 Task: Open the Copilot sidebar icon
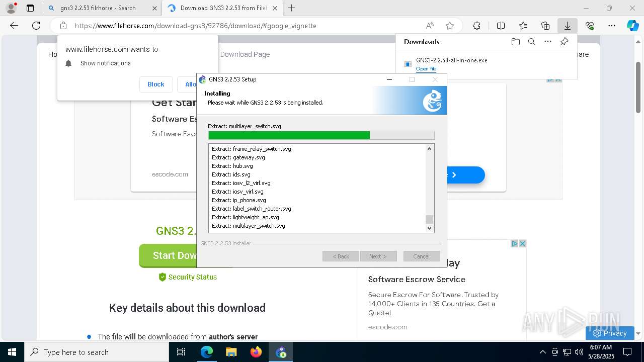point(633,26)
